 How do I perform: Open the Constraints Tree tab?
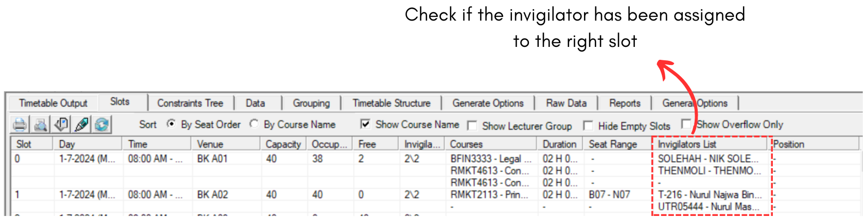coord(190,103)
